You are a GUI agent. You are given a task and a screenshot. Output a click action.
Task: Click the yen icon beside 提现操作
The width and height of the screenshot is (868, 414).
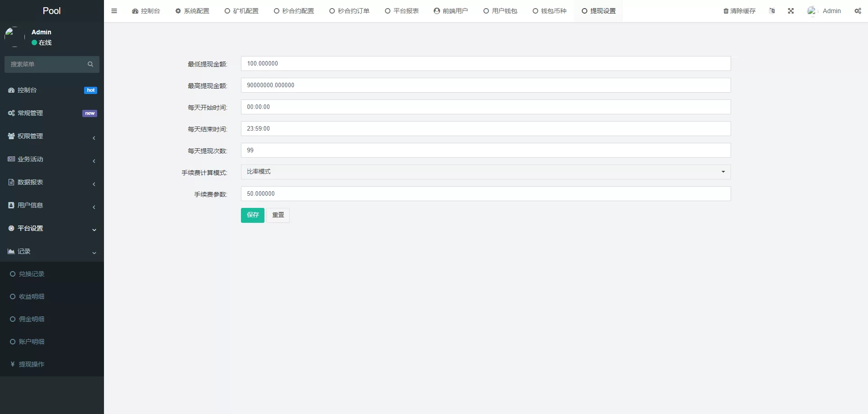(13, 364)
